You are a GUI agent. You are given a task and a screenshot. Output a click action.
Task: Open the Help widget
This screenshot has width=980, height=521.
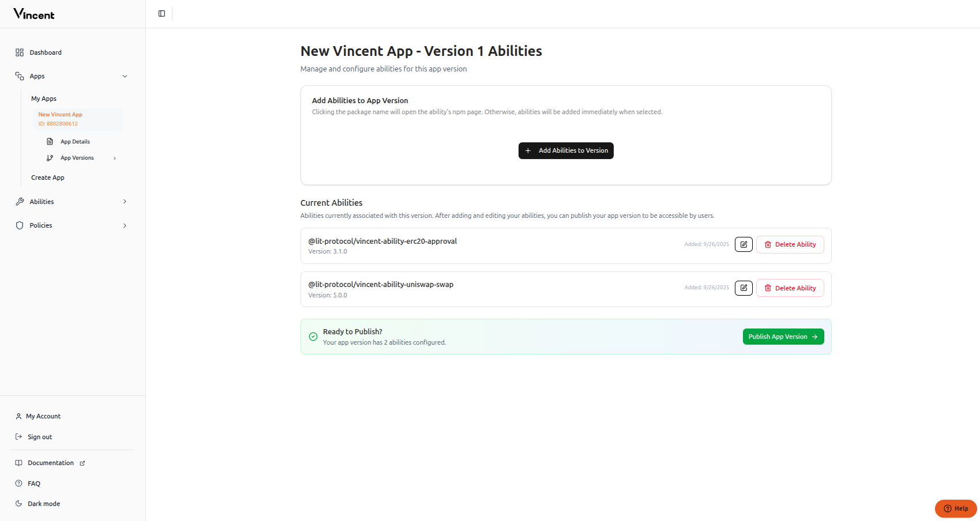[x=955, y=508]
